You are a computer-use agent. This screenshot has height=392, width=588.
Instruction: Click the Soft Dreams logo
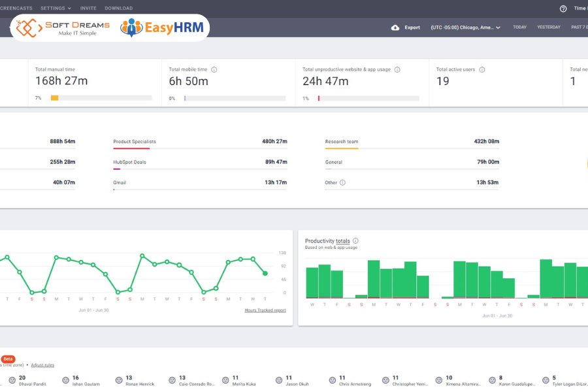click(x=63, y=27)
